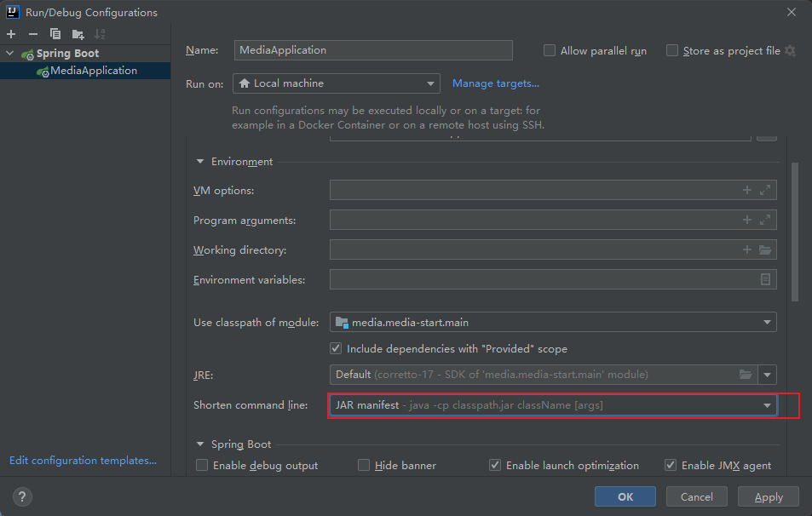This screenshot has height=516, width=812.
Task: Insert a macro into Program arguments
Action: 747,221
